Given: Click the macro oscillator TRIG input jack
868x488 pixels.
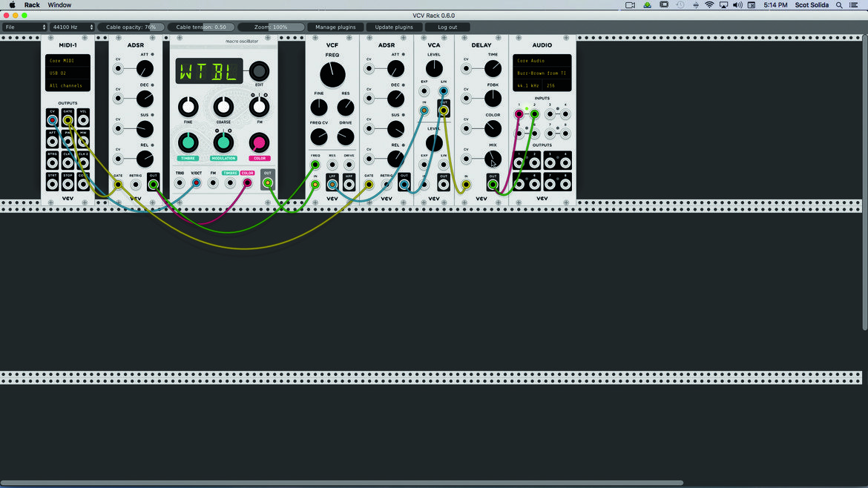Looking at the screenshot, I should coord(180,182).
